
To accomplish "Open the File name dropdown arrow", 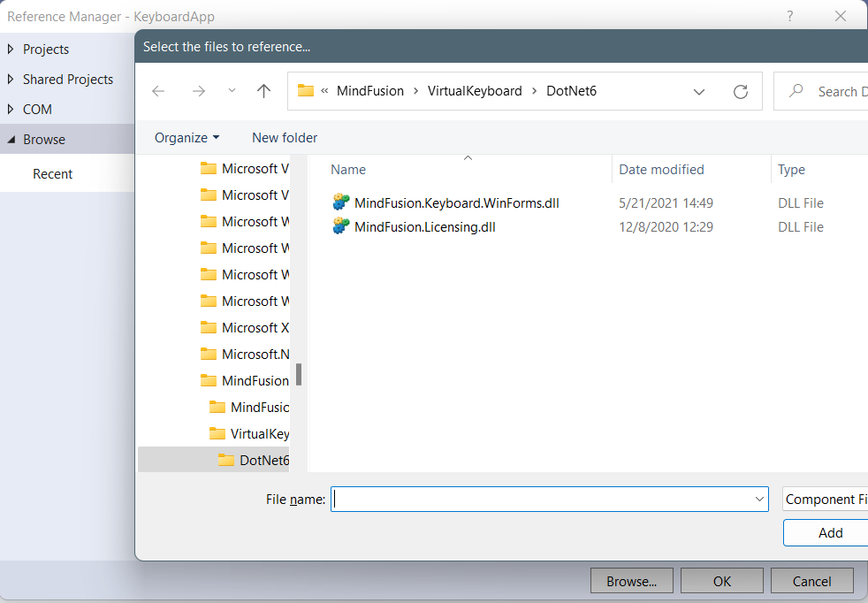I will [759, 500].
